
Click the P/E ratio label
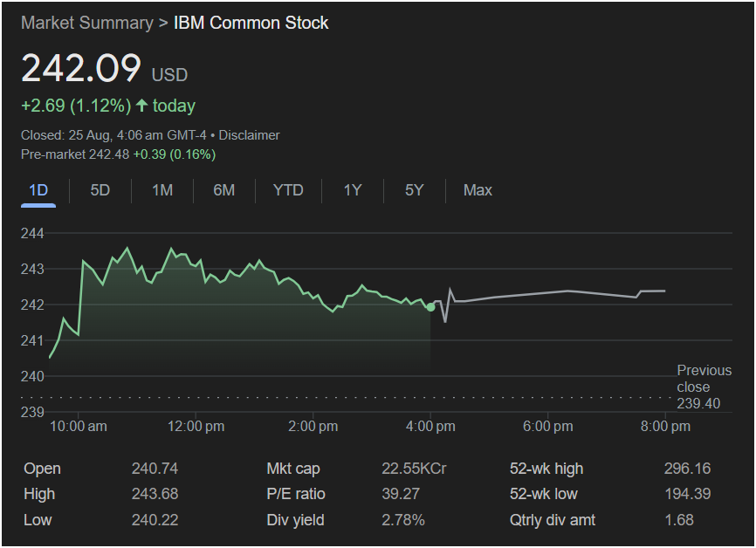(296, 494)
